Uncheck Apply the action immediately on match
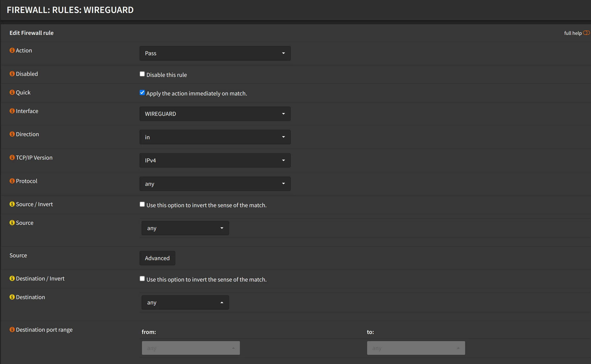Image resolution: width=591 pixels, height=364 pixels. click(142, 93)
